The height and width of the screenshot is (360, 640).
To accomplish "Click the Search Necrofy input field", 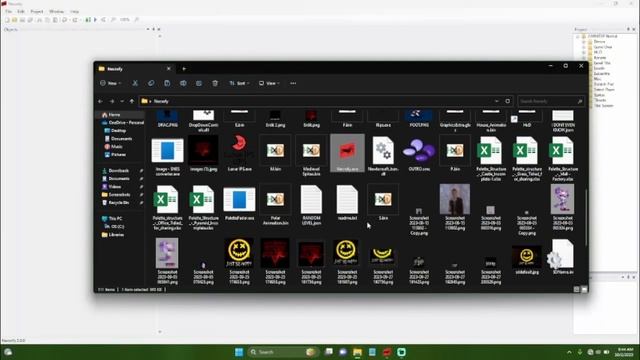I will [551, 101].
